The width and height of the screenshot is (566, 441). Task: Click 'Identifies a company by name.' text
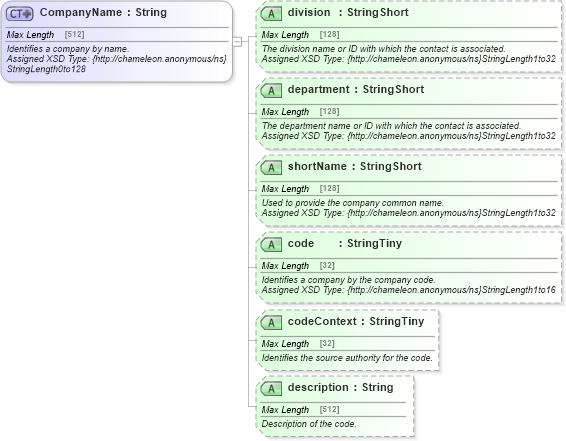pyautogui.click(x=68, y=49)
